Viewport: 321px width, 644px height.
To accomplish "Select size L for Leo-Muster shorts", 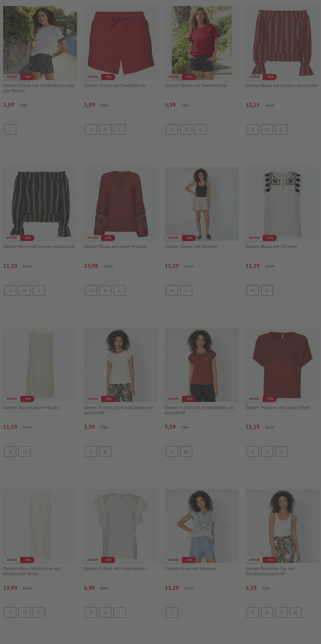I will pos(10,130).
